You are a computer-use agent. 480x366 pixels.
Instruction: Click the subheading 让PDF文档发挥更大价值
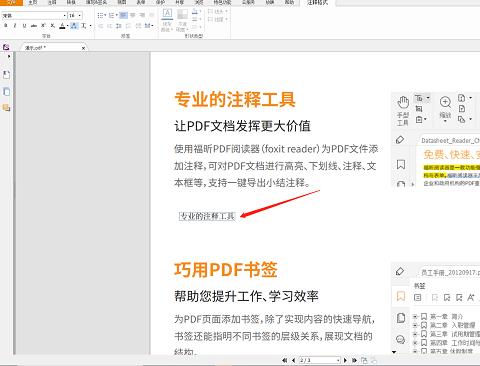click(242, 126)
